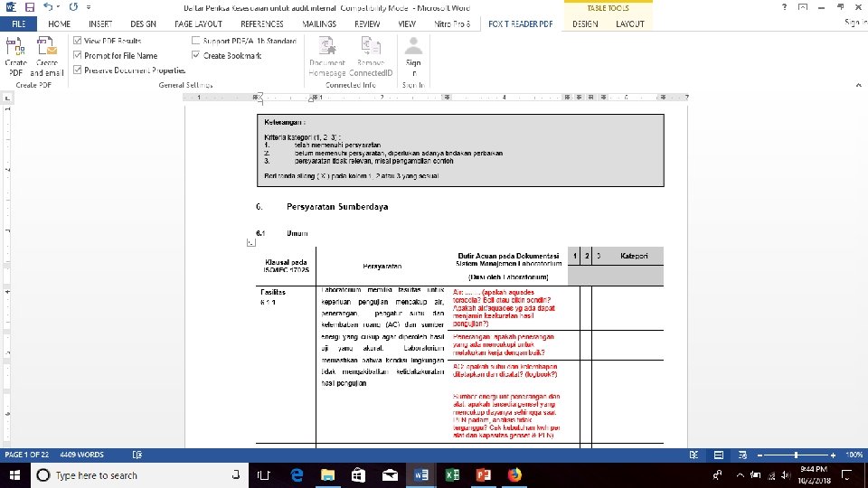Open the FILE tab

click(18, 23)
